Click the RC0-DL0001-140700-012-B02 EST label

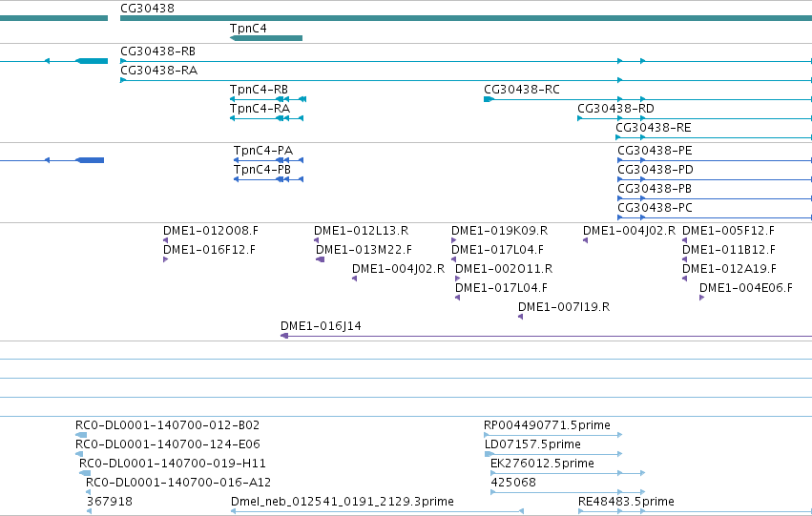(x=167, y=425)
